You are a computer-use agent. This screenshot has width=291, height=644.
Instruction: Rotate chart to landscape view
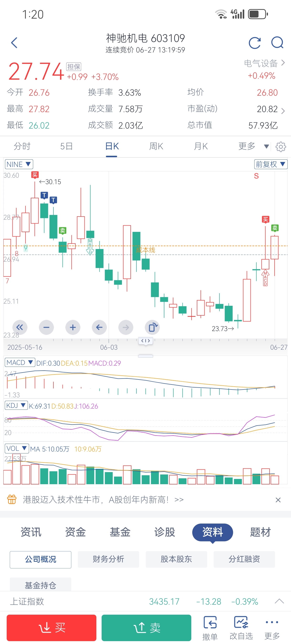pos(152,327)
